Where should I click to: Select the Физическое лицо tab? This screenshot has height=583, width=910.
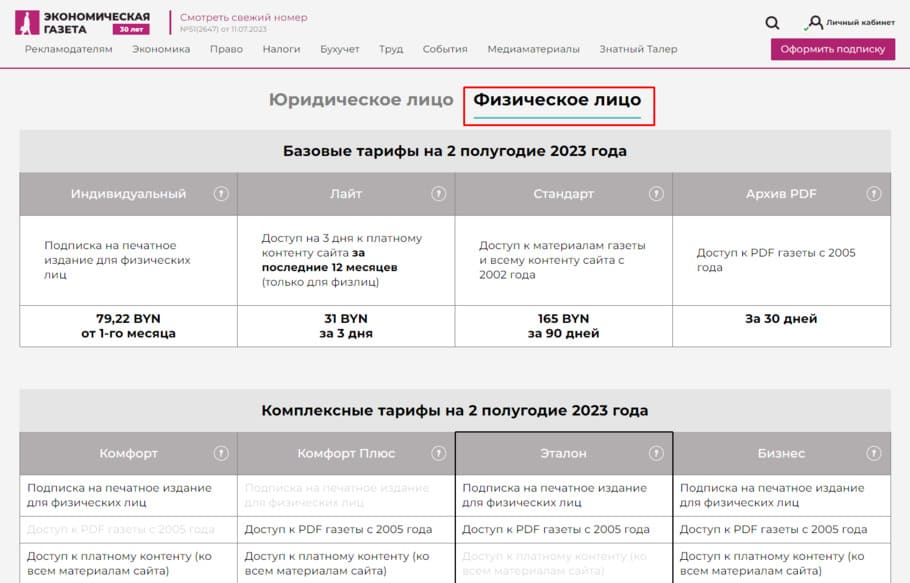(x=557, y=100)
